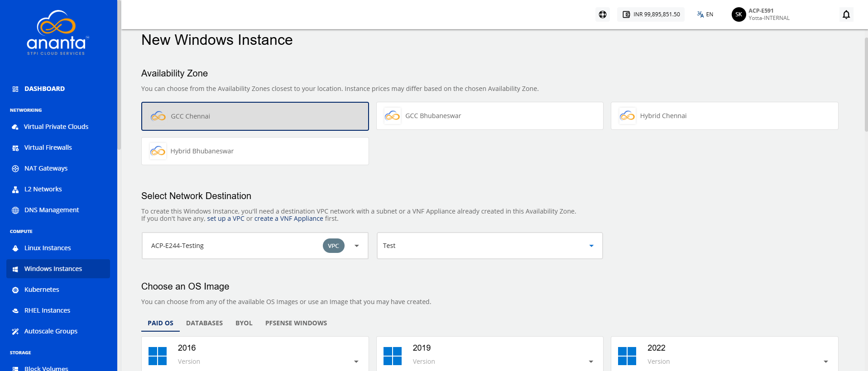The image size is (868, 371).
Task: Click the VPC badge in network dropdown
Action: click(334, 246)
